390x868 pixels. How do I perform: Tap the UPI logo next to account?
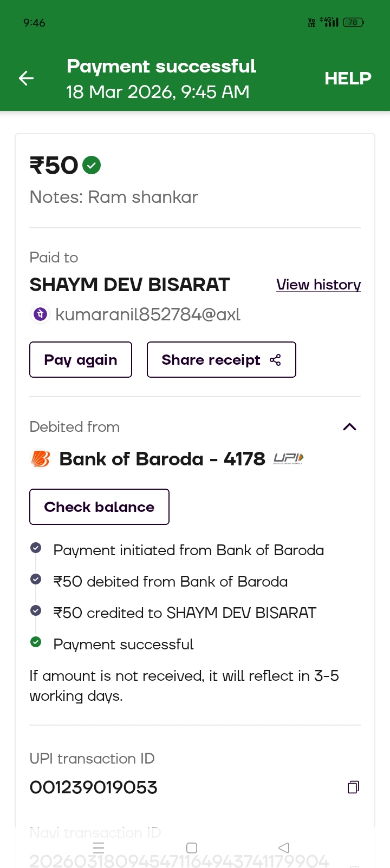[x=288, y=459]
